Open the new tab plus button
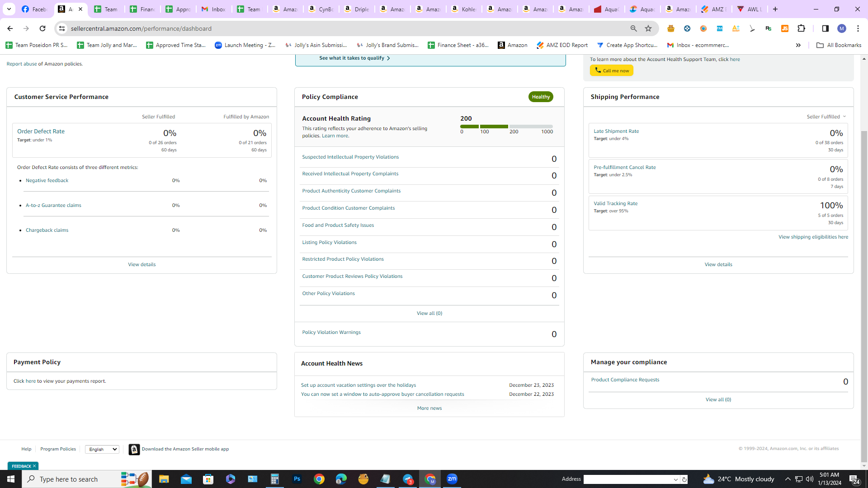 pyautogui.click(x=775, y=9)
